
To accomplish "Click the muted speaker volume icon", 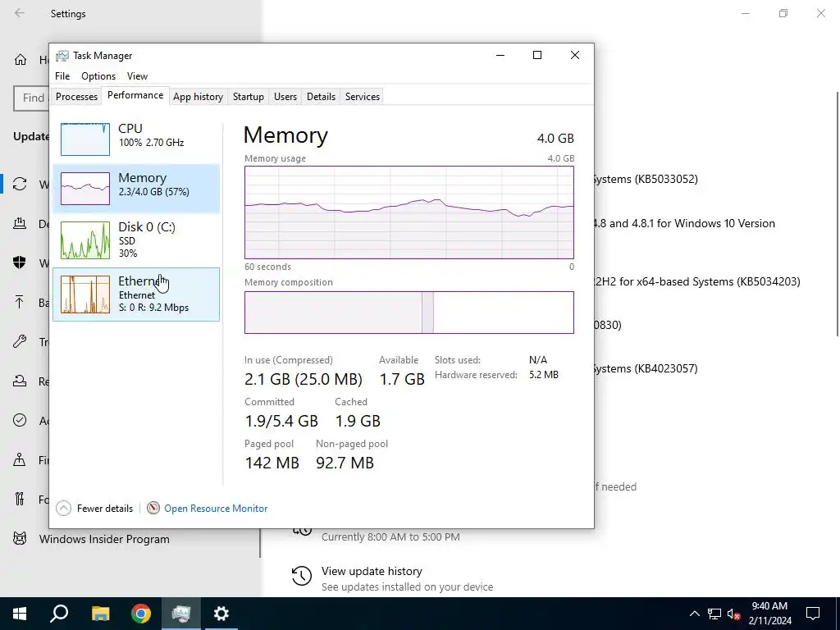I will pos(734,614).
